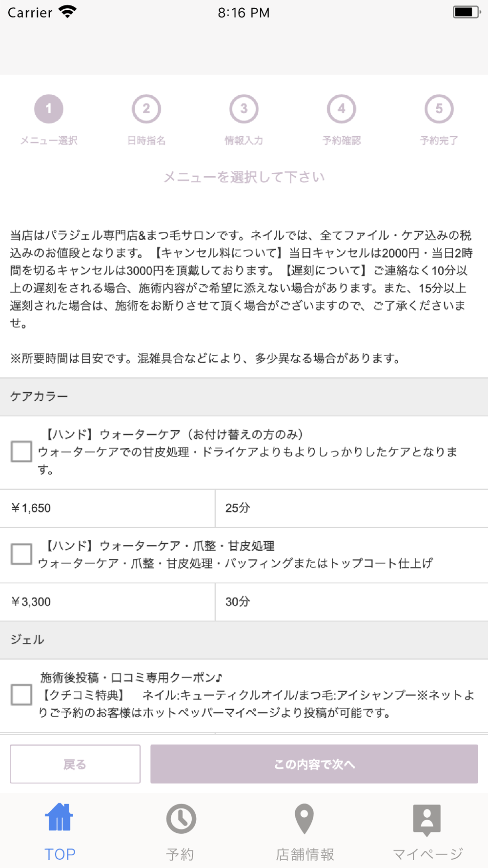Viewport: 488px width, 868px height.
Task: Select step 3 circle 情報入力
Action: 244,109
